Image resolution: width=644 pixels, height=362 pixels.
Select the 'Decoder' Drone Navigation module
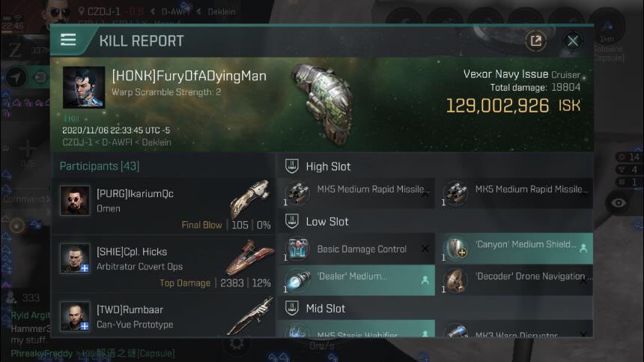pyautogui.click(x=514, y=280)
